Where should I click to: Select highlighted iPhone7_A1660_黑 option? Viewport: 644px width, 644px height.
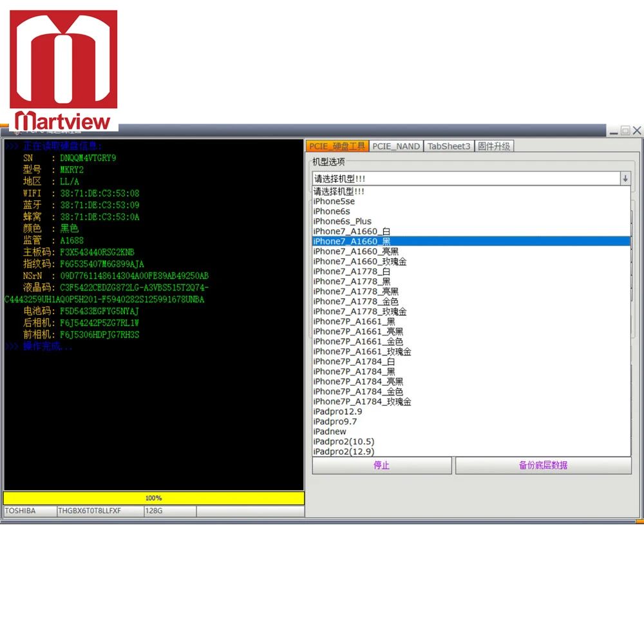click(x=471, y=241)
